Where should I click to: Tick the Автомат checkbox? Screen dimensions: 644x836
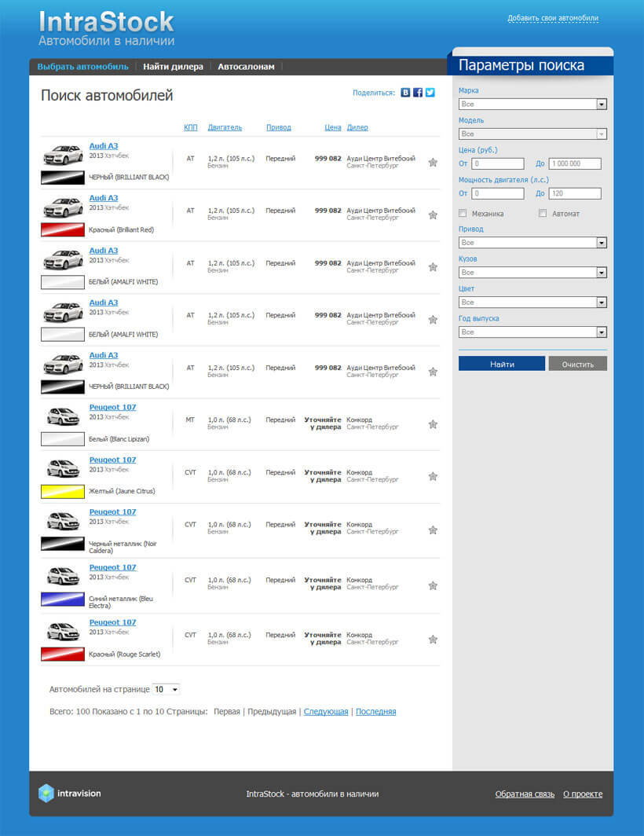543,213
